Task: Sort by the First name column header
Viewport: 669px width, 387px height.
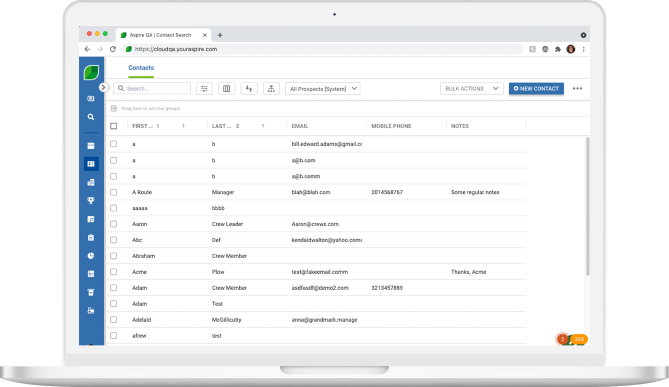Action: click(x=145, y=126)
